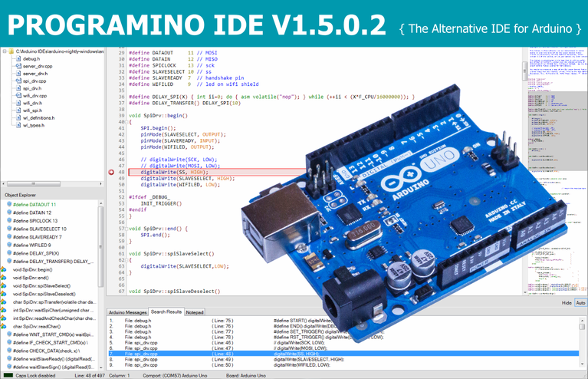Switch to the Search Results tab
The width and height of the screenshot is (588, 379).
(166, 311)
